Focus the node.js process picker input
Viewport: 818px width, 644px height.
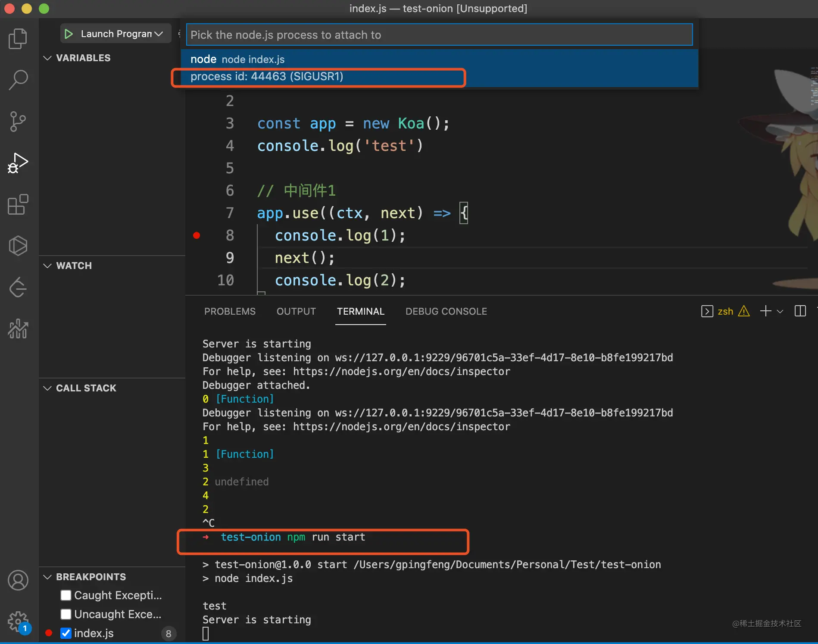click(439, 35)
